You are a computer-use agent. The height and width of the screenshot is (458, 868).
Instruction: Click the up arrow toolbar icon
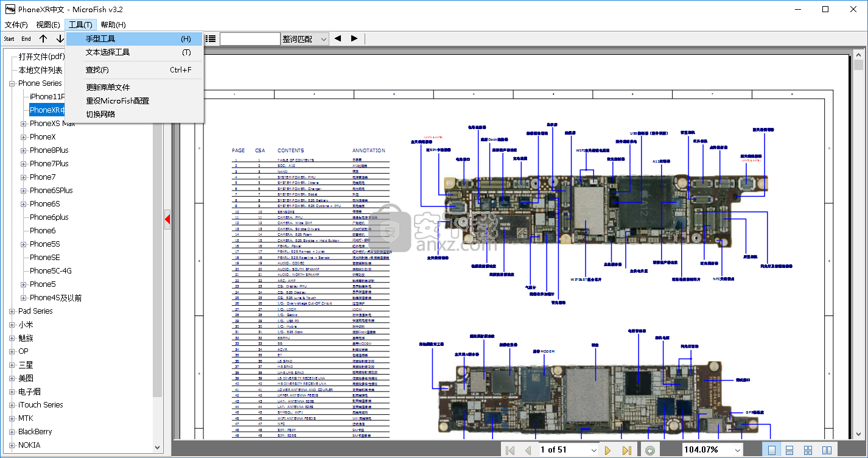(43, 39)
